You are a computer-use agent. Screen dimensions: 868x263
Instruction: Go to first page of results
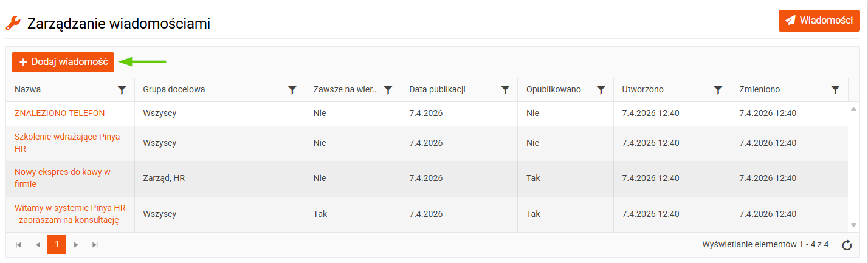[x=18, y=245]
